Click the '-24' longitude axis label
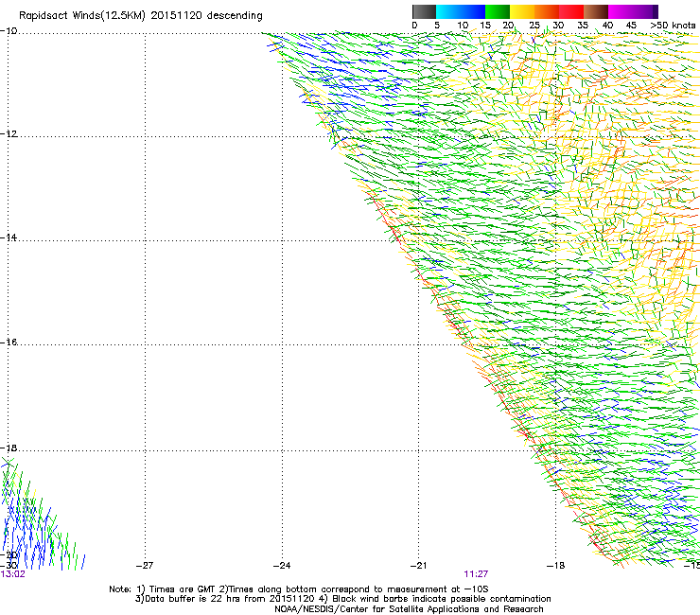The height and width of the screenshot is (615, 700). tap(282, 566)
